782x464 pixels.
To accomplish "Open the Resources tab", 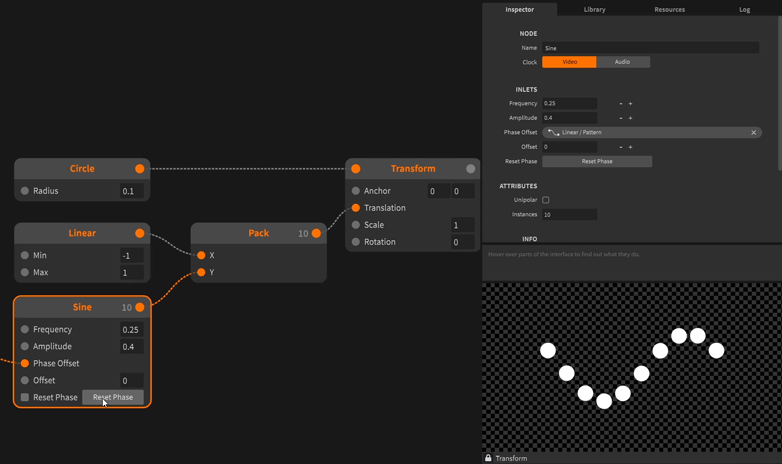I will [669, 9].
